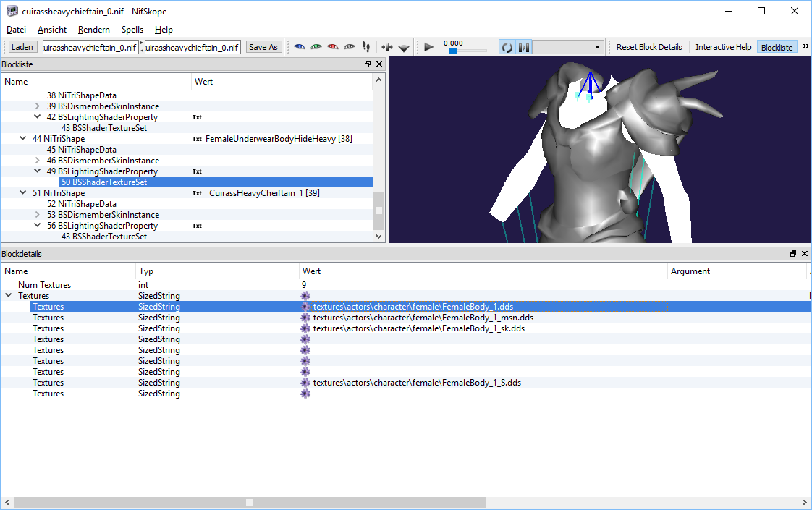Collapse the 44 NiTriShape tree entry
The height and width of the screenshot is (510, 812).
click(x=22, y=138)
